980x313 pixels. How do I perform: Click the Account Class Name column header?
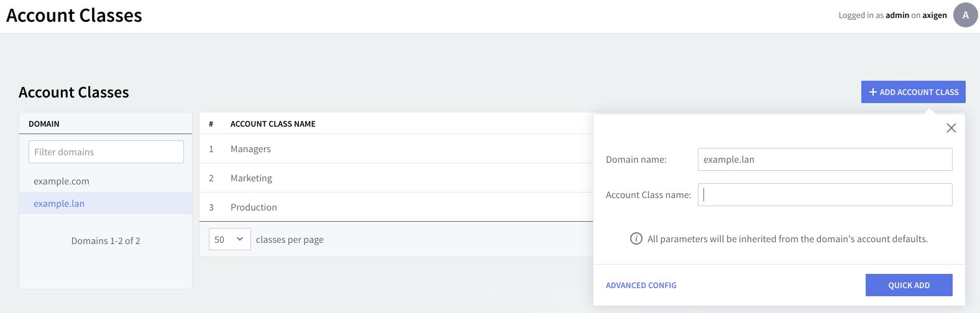coord(273,124)
